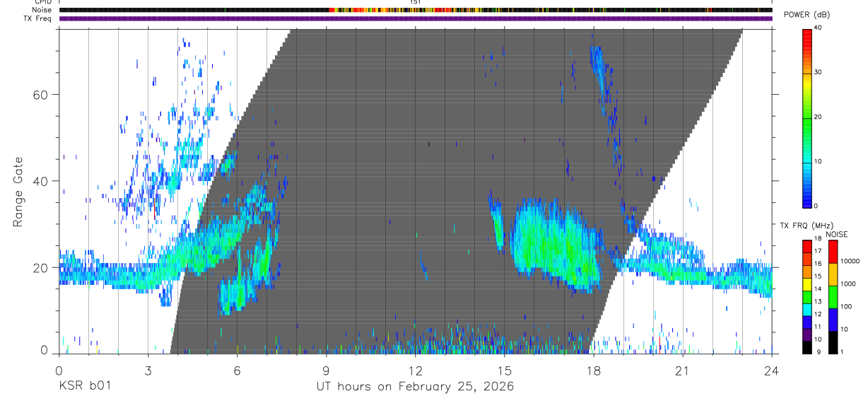Click the 'NOISE' legend title above color scale
Viewport: 868px width, 401px height.
coord(836,234)
